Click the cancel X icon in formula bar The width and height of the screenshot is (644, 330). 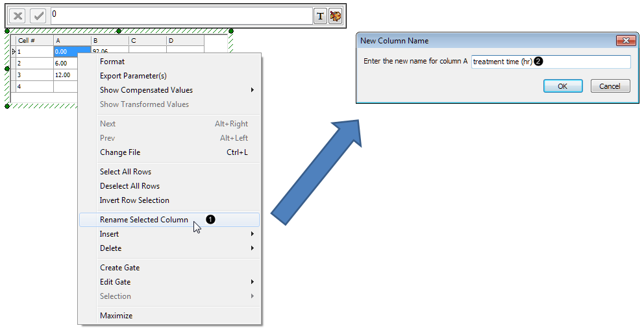pyautogui.click(x=18, y=16)
